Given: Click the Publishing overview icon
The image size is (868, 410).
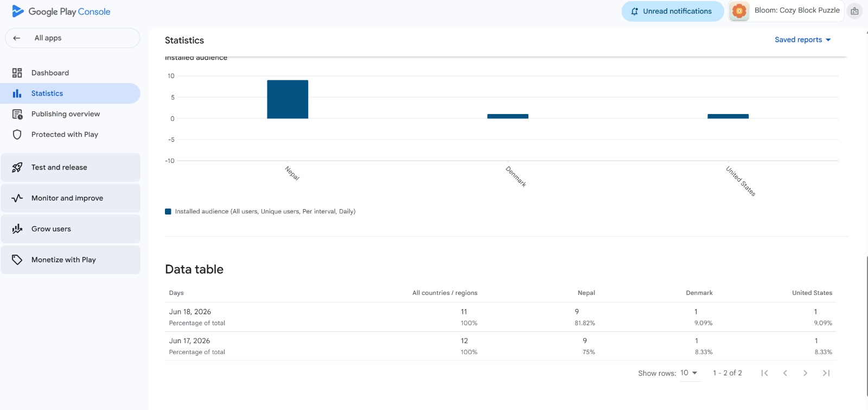Looking at the screenshot, I should [x=17, y=114].
